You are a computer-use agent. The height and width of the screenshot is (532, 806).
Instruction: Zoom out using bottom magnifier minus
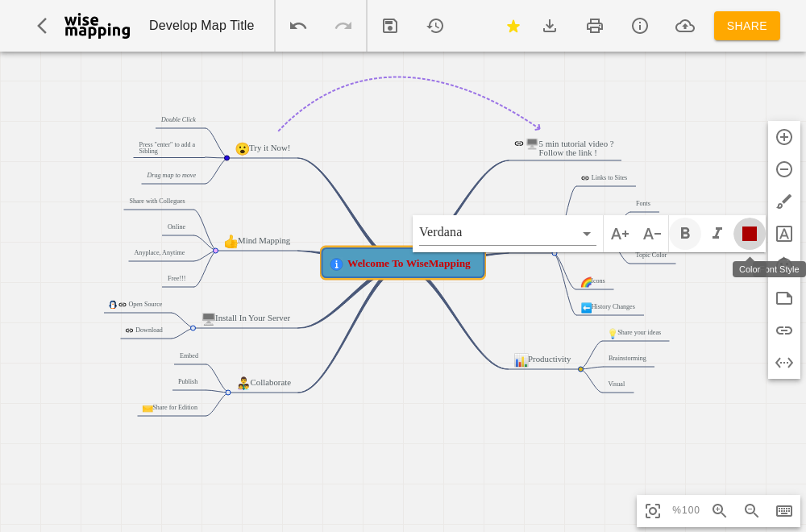[751, 510]
